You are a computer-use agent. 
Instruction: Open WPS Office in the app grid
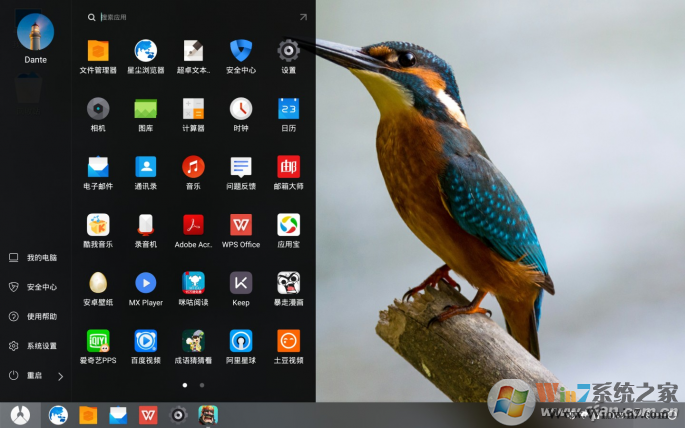click(241, 225)
